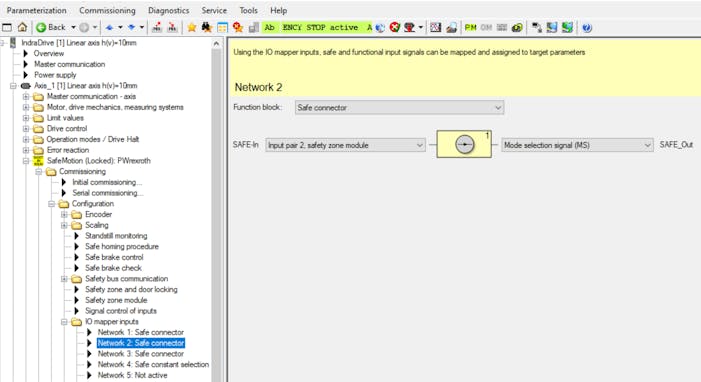Select Overview in the tree
The height and width of the screenshot is (382, 701).
tap(49, 53)
